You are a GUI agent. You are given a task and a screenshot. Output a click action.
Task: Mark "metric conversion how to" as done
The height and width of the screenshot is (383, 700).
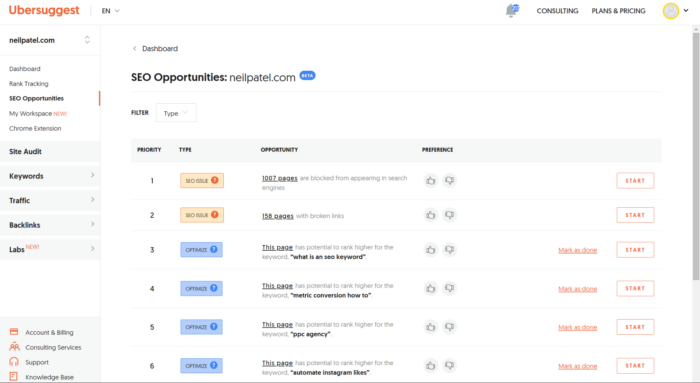point(577,289)
